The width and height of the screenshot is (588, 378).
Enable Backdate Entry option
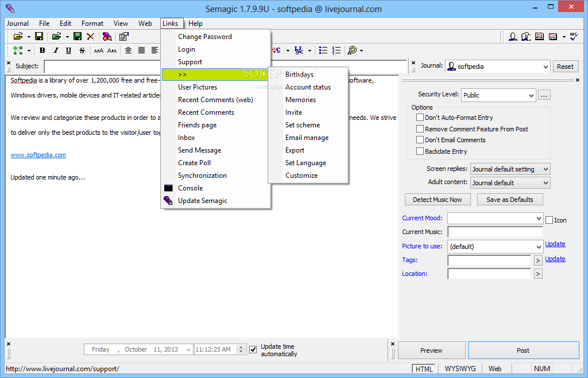[x=420, y=151]
